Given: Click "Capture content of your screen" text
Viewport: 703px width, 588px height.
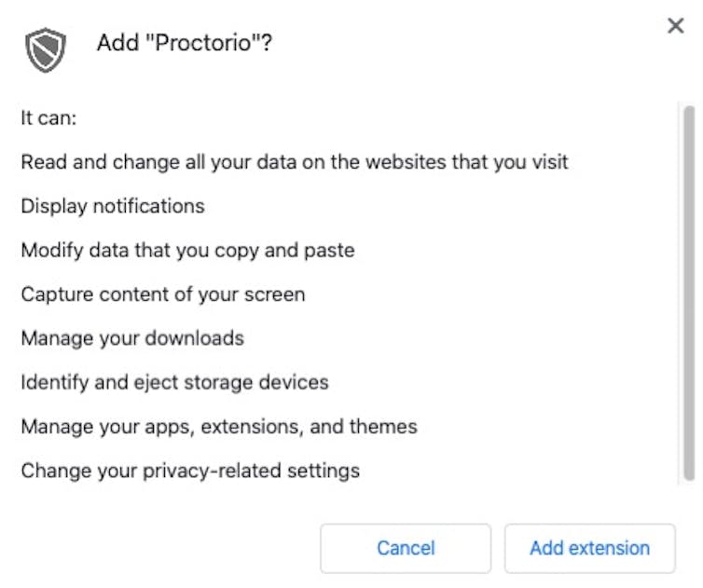Looking at the screenshot, I should click(x=163, y=294).
